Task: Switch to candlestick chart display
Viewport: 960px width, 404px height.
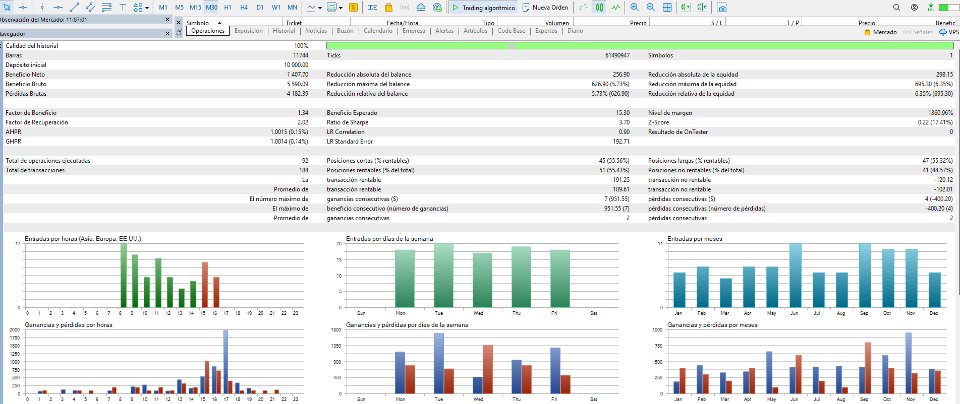Action: click(x=599, y=7)
